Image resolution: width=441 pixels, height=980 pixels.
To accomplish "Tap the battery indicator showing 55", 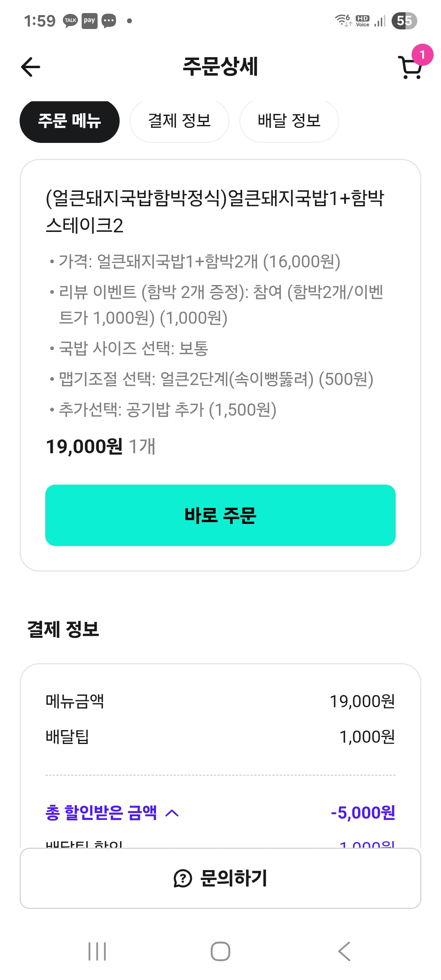I will click(x=404, y=21).
